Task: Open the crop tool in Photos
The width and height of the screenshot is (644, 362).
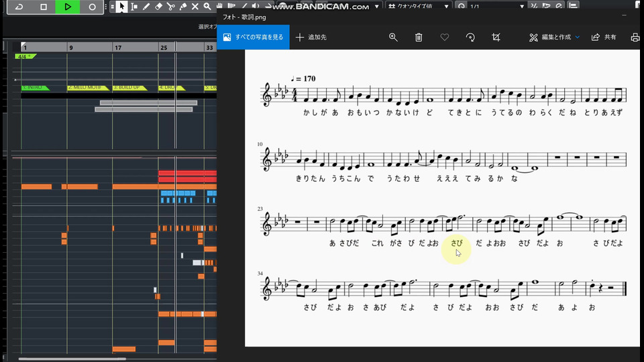Action: (496, 38)
